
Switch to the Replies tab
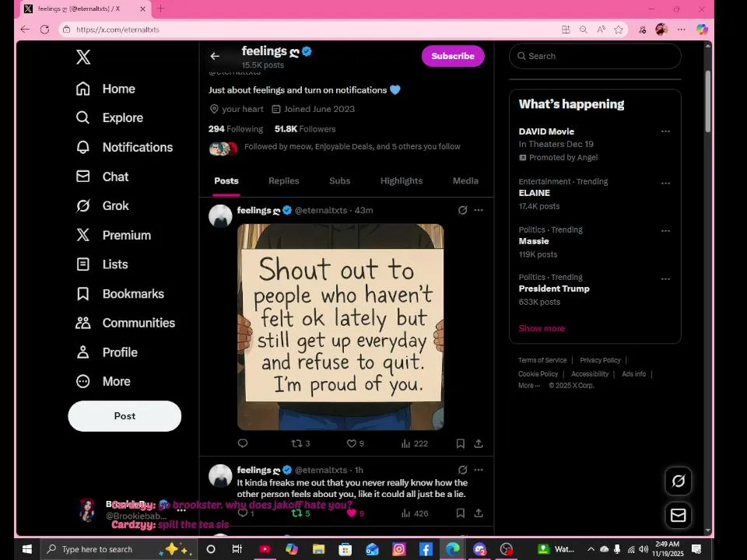[x=283, y=181]
